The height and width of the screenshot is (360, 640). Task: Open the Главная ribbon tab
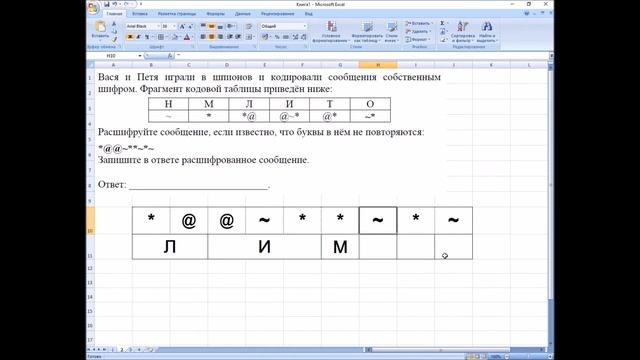point(114,14)
